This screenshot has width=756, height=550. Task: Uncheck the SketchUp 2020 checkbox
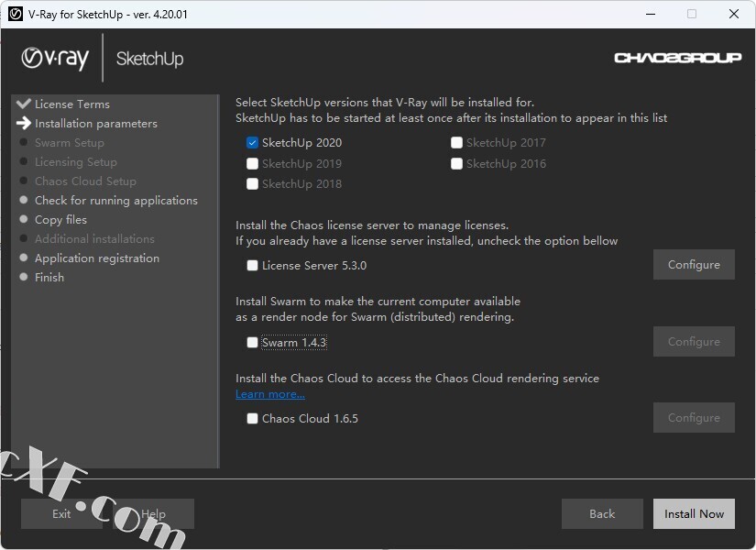(252, 143)
